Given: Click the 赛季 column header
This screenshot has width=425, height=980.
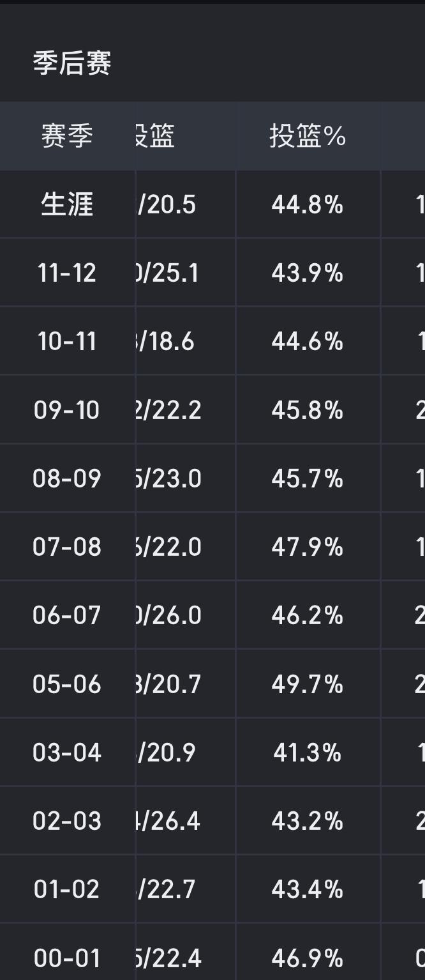Looking at the screenshot, I should tap(67, 136).
